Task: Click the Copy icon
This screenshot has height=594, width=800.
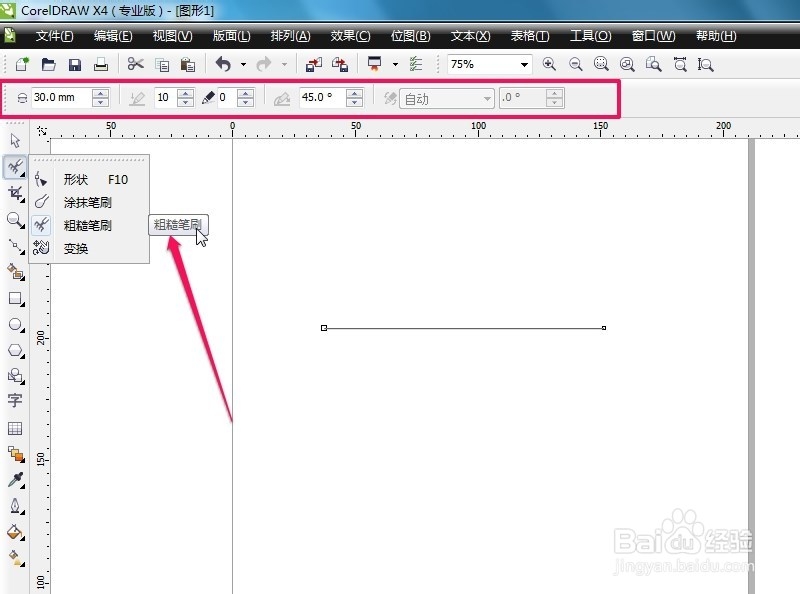Action: (x=162, y=65)
